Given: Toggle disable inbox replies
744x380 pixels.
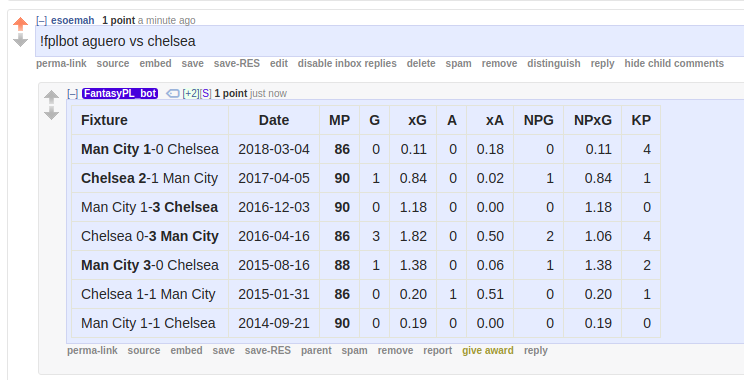Looking at the screenshot, I should point(347,64).
